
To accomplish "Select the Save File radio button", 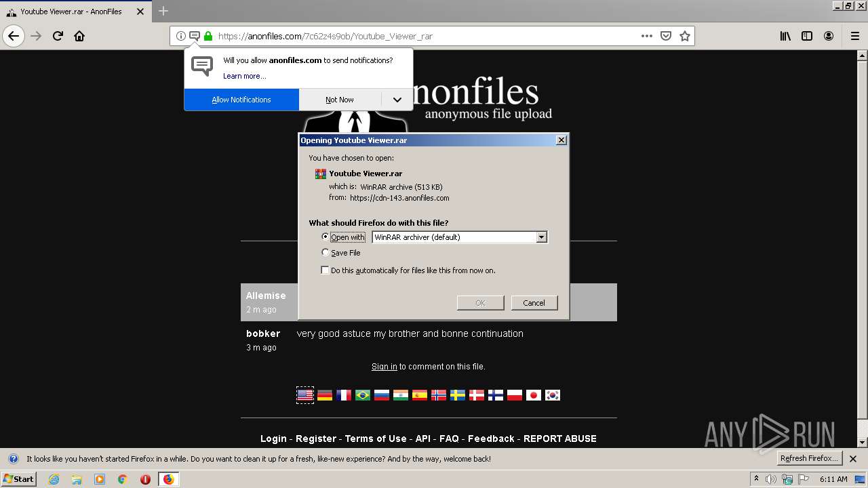I will click(325, 252).
